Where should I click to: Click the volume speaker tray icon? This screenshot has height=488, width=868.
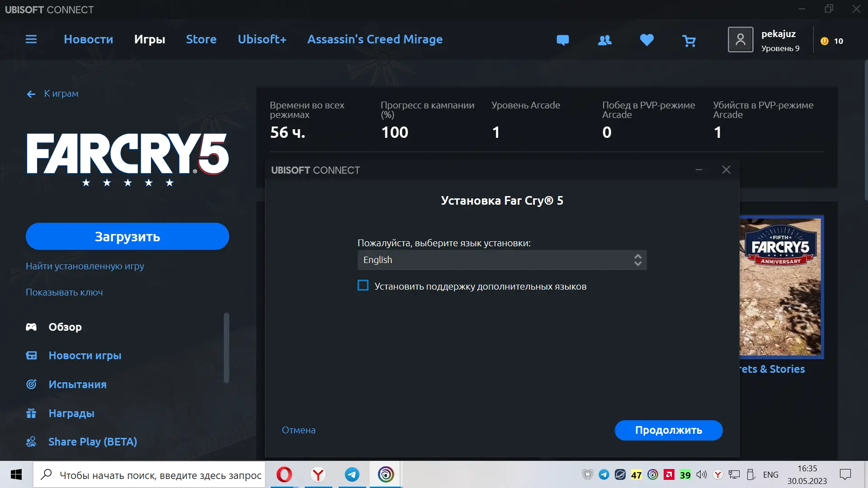pos(702,474)
